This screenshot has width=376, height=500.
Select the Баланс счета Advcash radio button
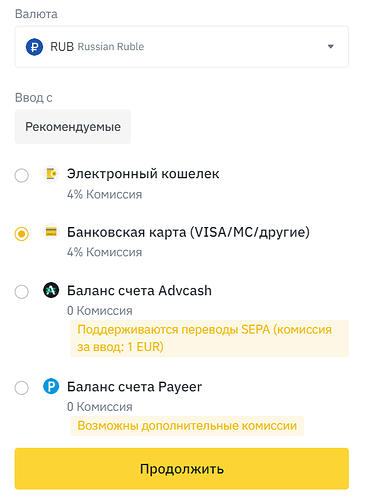(22, 292)
